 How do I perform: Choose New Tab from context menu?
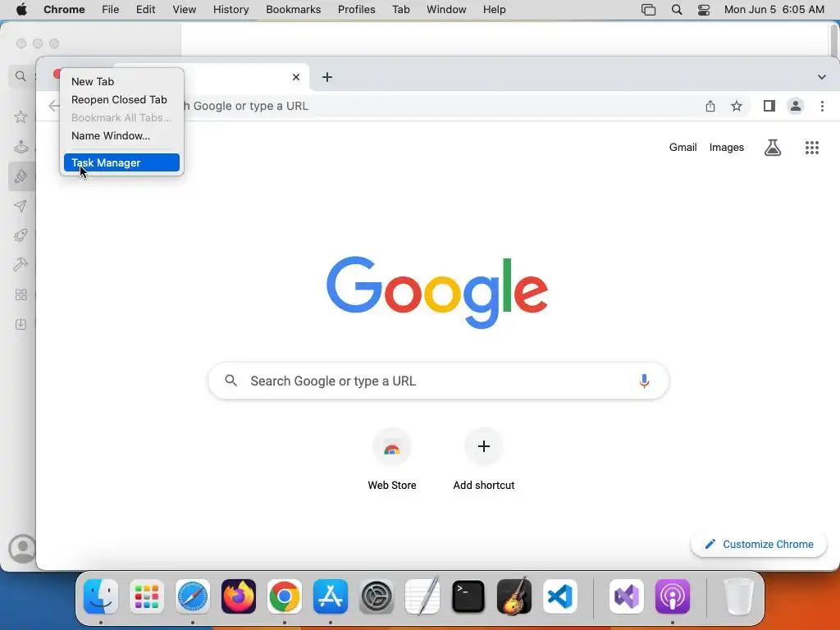(121, 81)
